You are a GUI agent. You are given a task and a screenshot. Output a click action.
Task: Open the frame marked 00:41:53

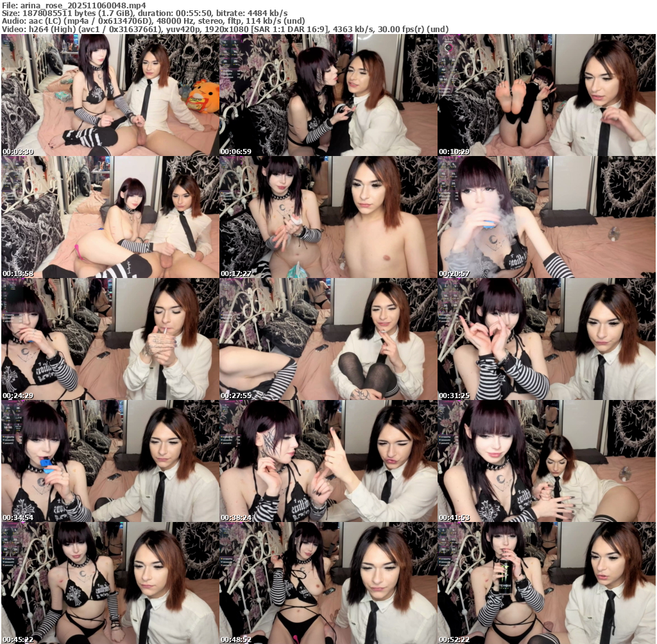click(x=547, y=461)
